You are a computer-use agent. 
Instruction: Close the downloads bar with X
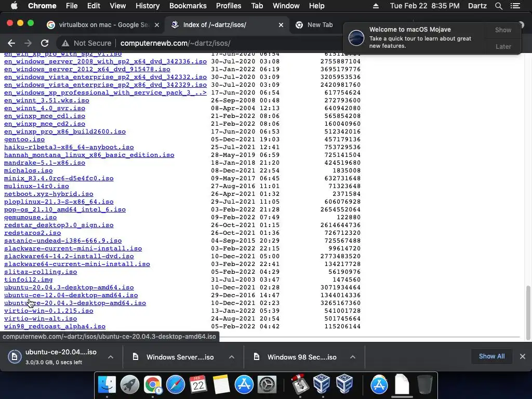click(523, 356)
